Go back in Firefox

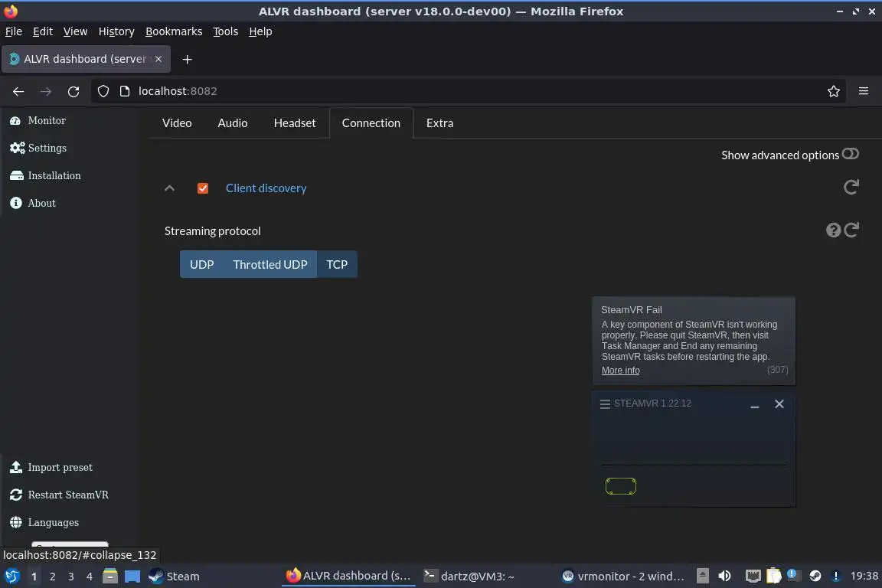pos(18,91)
